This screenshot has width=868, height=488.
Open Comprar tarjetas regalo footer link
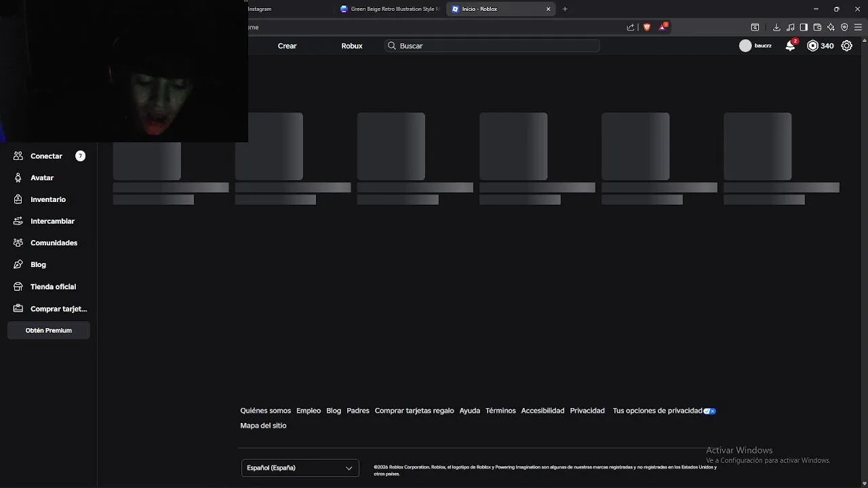(414, 411)
